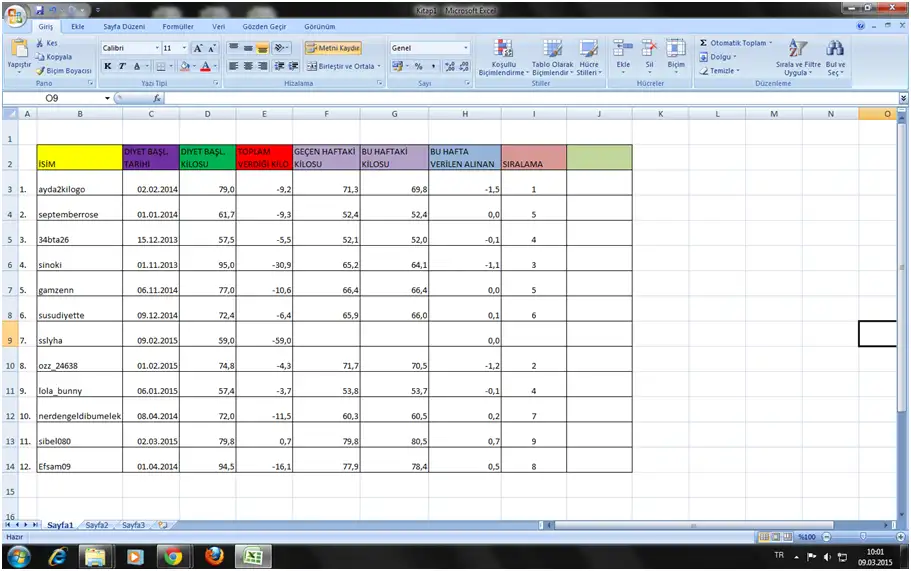This screenshot has height=571, width=911.
Task: Open Firefox from the Windows taskbar
Action: 212,556
